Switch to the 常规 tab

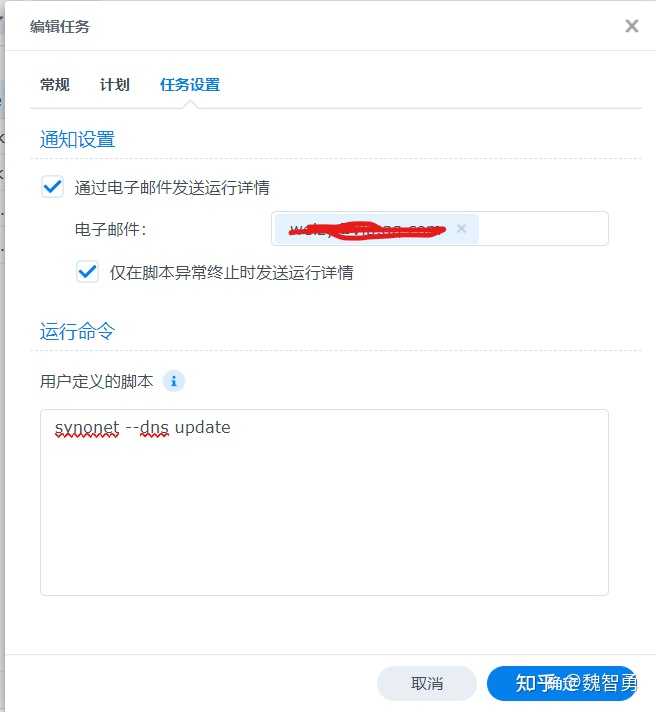[x=54, y=84]
